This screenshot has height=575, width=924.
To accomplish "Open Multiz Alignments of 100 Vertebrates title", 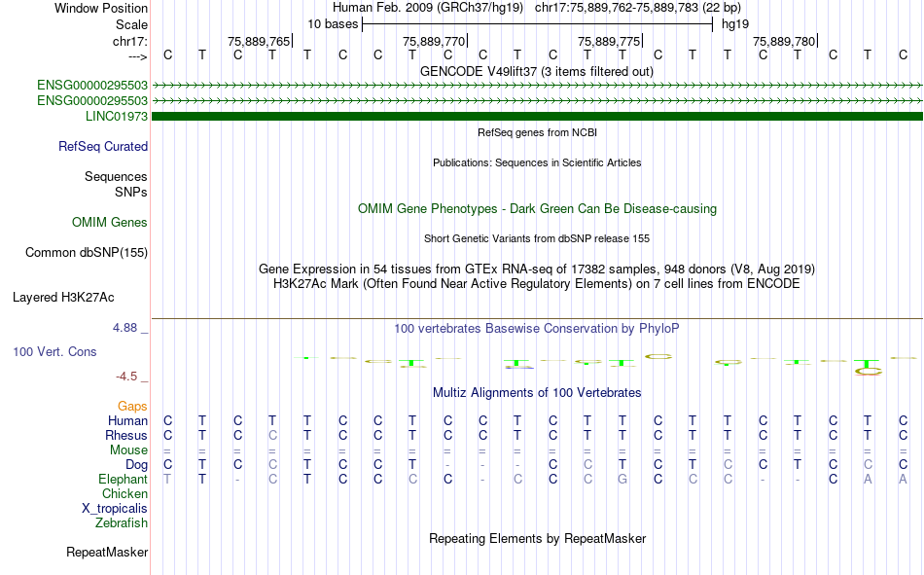I will coord(537,393).
